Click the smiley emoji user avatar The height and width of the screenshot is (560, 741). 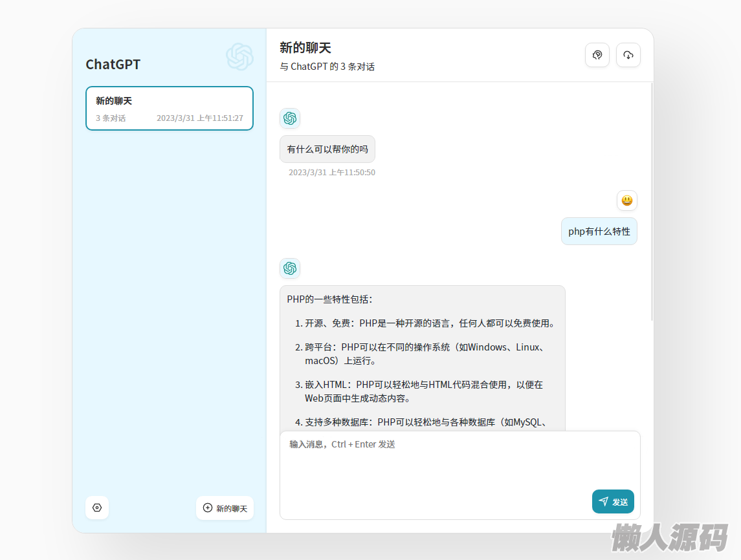[626, 200]
